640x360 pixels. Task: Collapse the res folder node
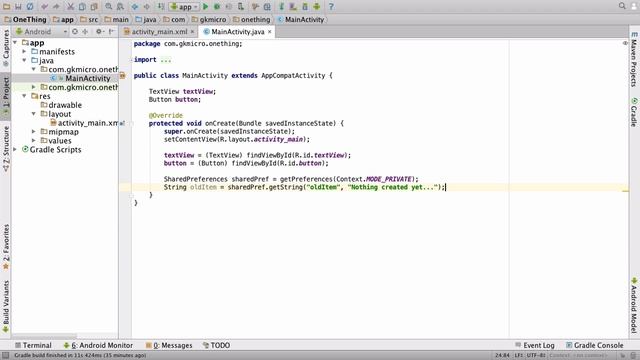point(24,96)
